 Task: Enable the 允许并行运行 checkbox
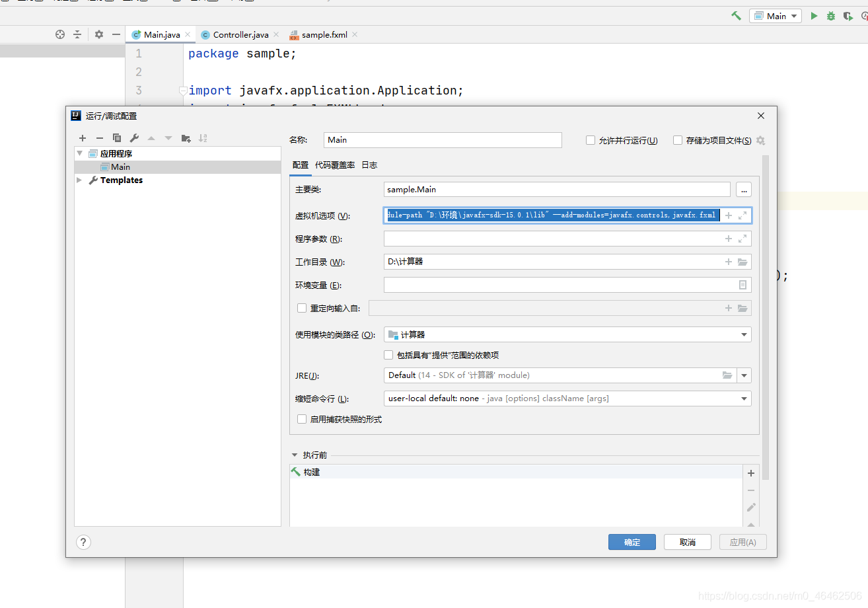(x=591, y=140)
